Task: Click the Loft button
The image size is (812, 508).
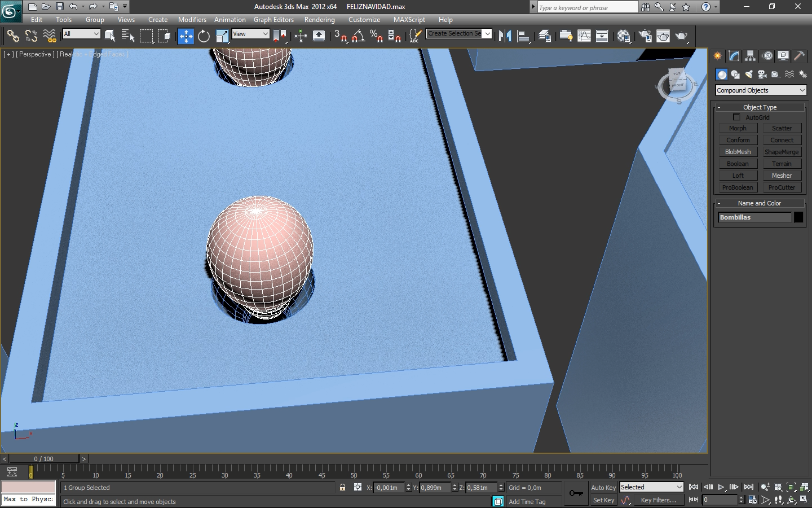Action: point(738,176)
